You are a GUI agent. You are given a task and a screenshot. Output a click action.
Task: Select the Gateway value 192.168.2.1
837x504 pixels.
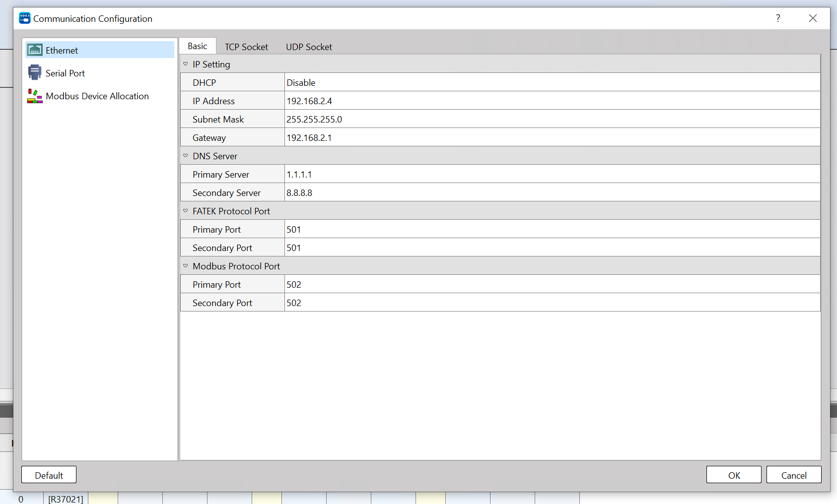coord(552,137)
